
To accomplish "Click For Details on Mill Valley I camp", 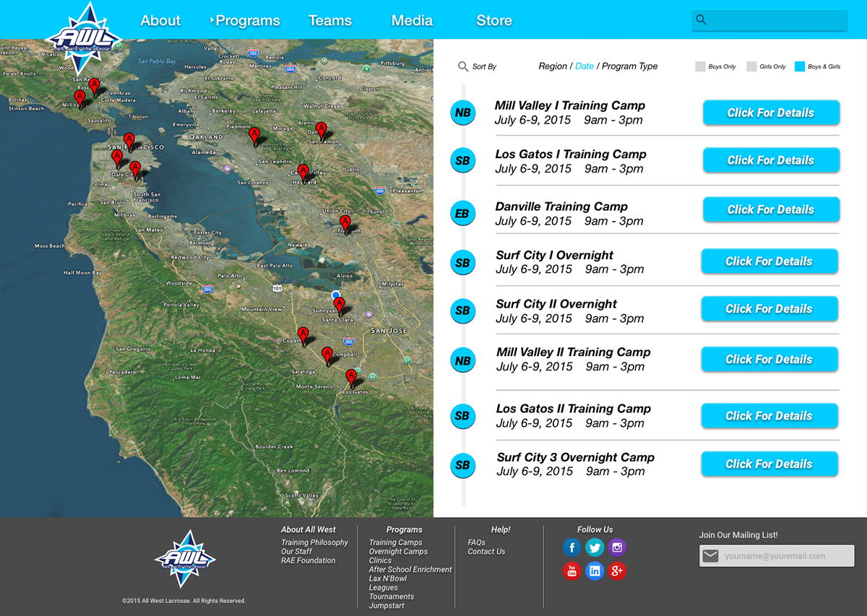I will point(771,113).
